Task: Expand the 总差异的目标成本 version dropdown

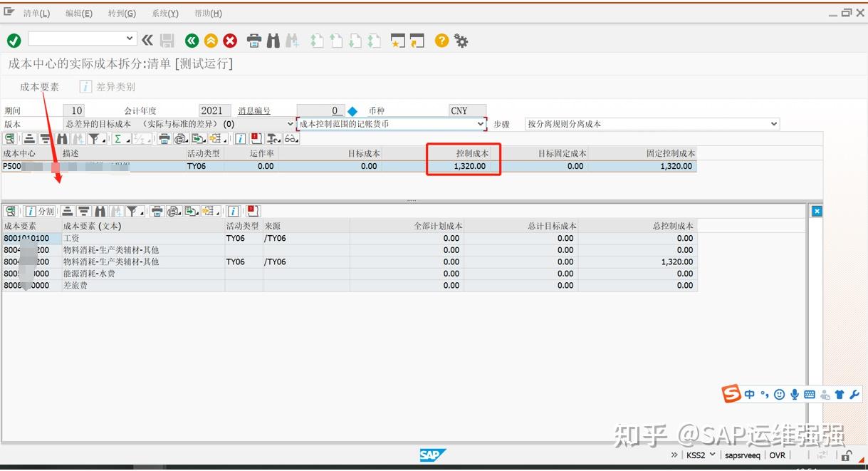Action: pos(289,123)
